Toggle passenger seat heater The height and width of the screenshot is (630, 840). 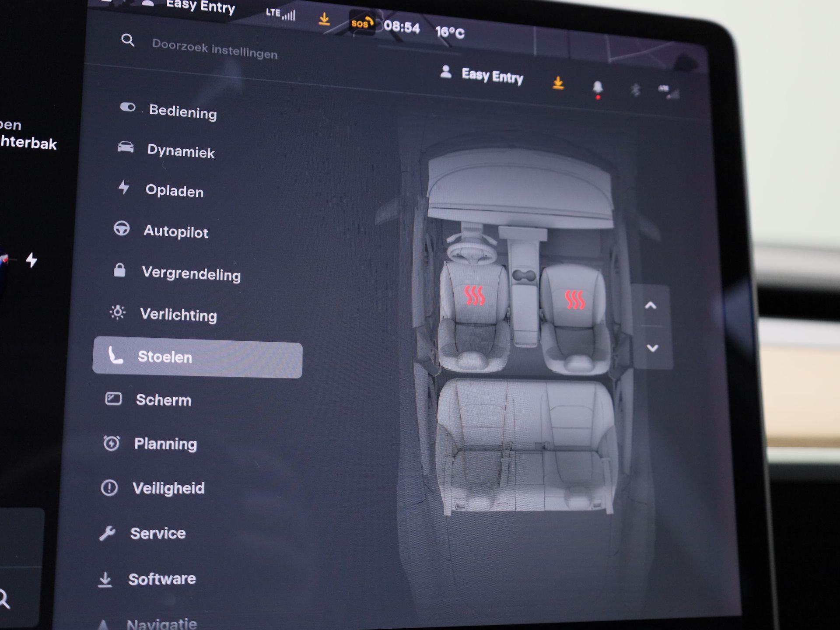(574, 300)
